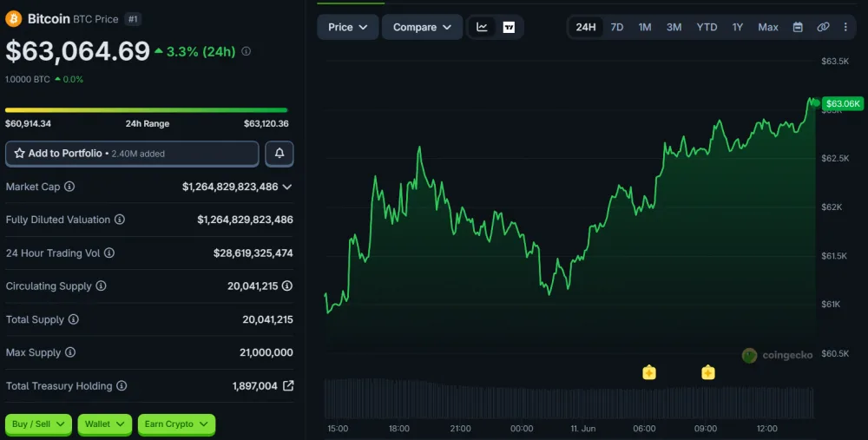This screenshot has height=440, width=868.
Task: Click the 24h Range progress bar
Action: click(146, 110)
